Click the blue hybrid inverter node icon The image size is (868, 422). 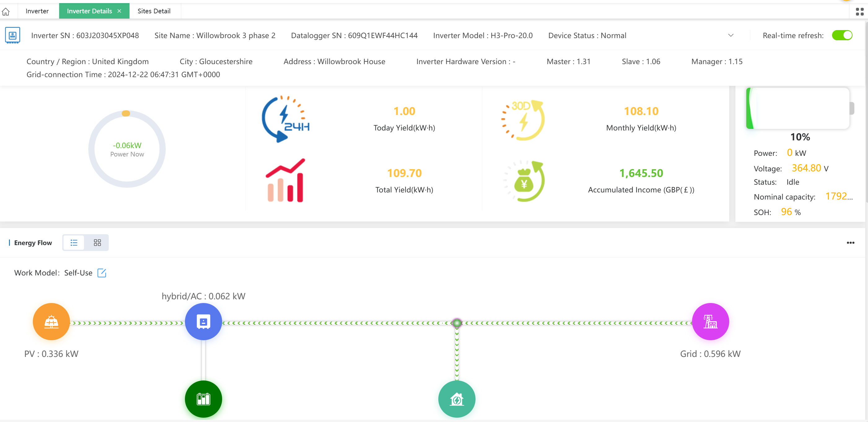coord(203,322)
